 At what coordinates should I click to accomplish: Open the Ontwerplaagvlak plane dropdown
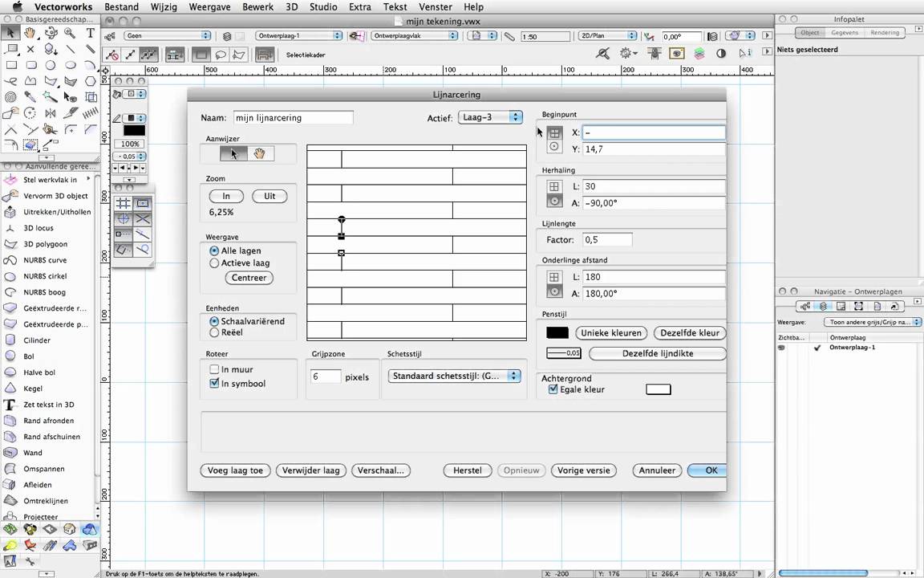click(x=415, y=36)
